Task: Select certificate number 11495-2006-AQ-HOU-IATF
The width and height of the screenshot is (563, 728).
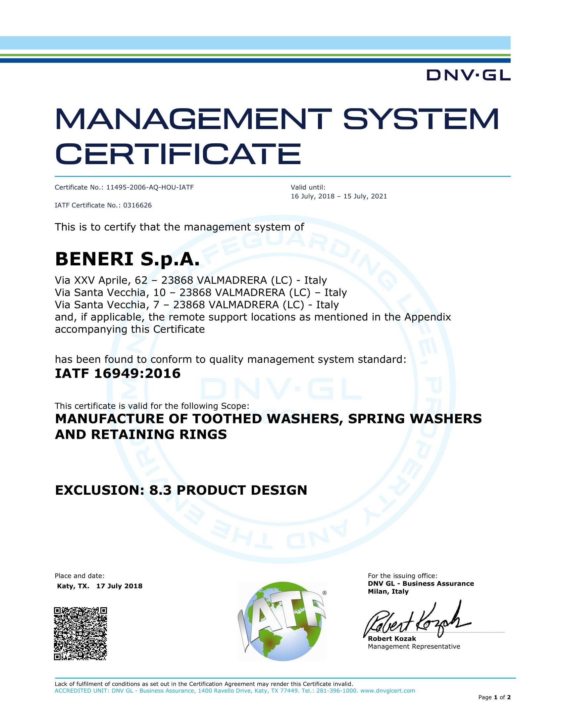Action: point(150,187)
